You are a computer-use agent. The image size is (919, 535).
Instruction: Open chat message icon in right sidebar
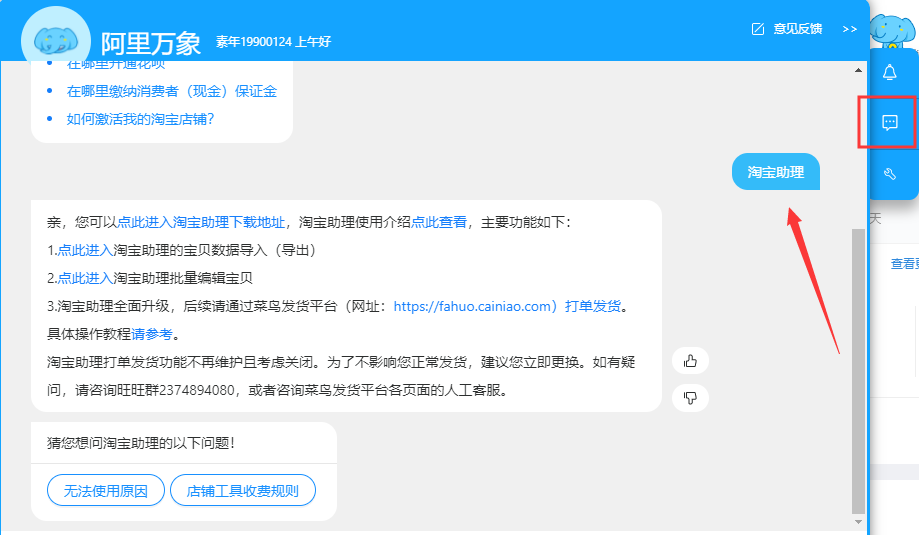[x=890, y=122]
